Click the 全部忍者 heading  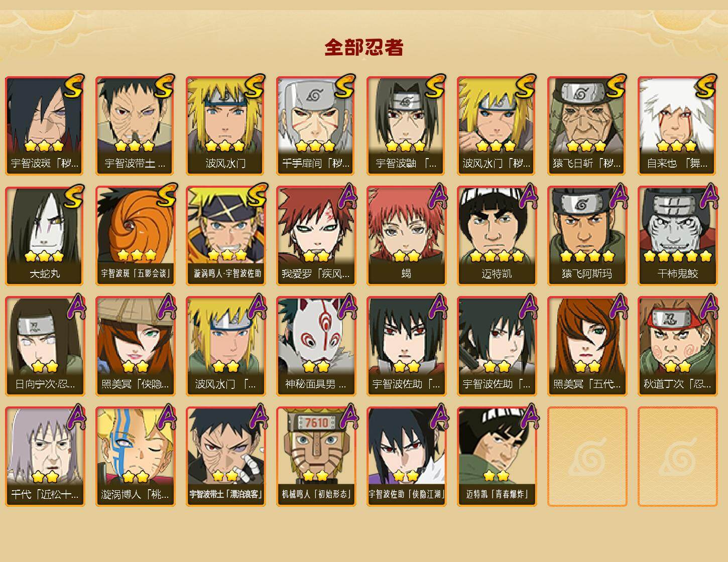364,47
